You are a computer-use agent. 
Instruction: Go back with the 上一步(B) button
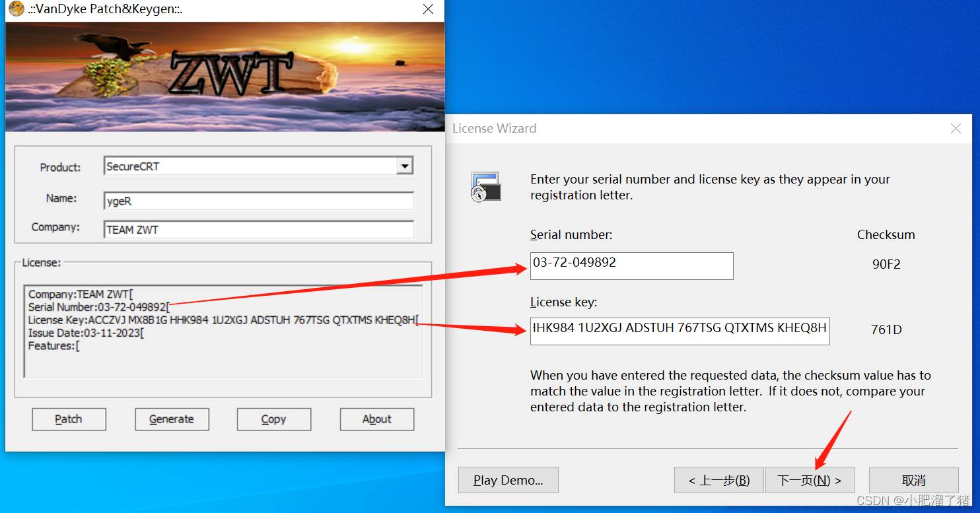(x=718, y=480)
